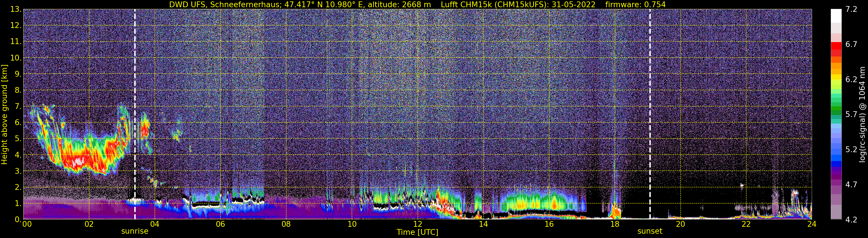
Task: Click the time axis tick label '10'
Action: (351, 224)
